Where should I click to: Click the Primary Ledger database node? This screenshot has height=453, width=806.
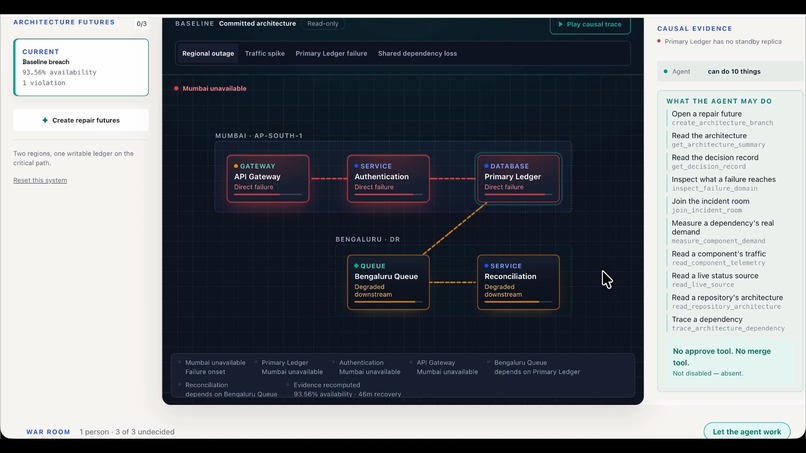point(518,178)
